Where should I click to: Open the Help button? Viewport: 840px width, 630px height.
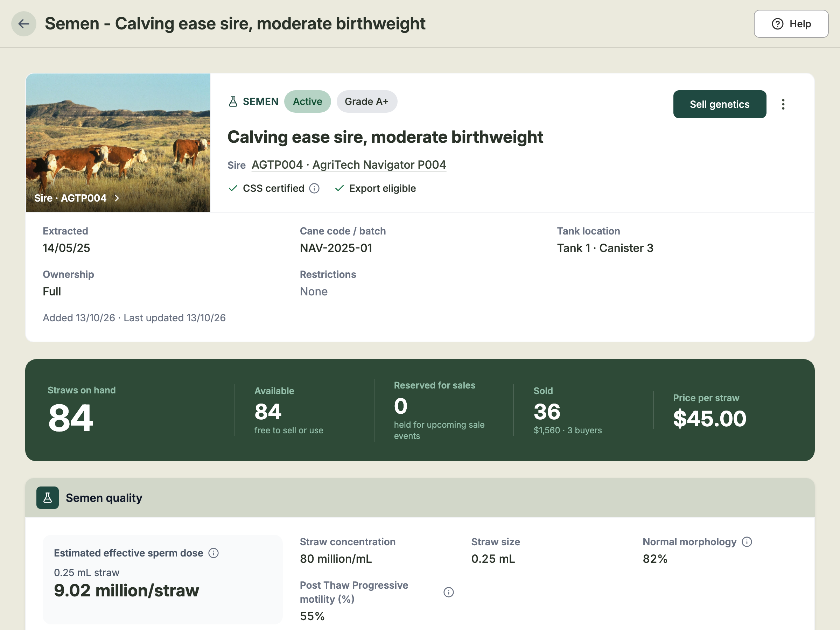(791, 24)
